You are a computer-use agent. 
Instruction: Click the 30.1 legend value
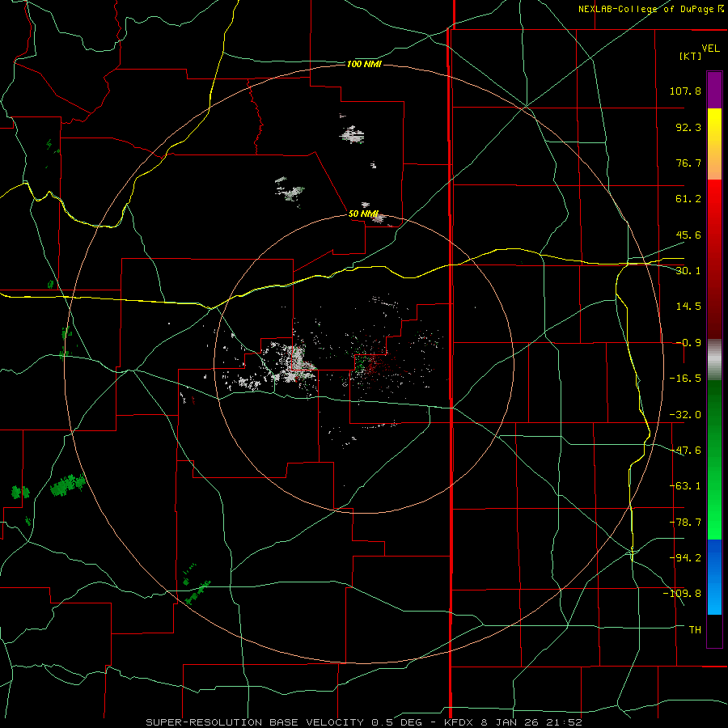click(x=688, y=271)
